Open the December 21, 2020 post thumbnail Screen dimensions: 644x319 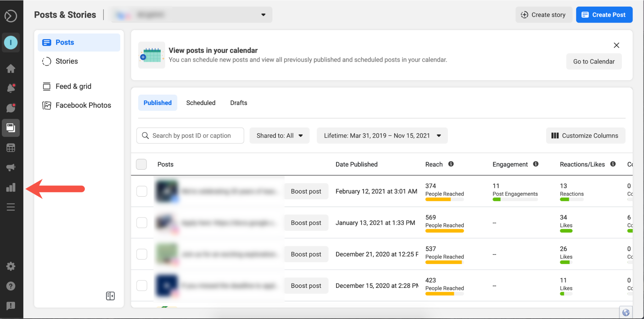pyautogui.click(x=167, y=254)
